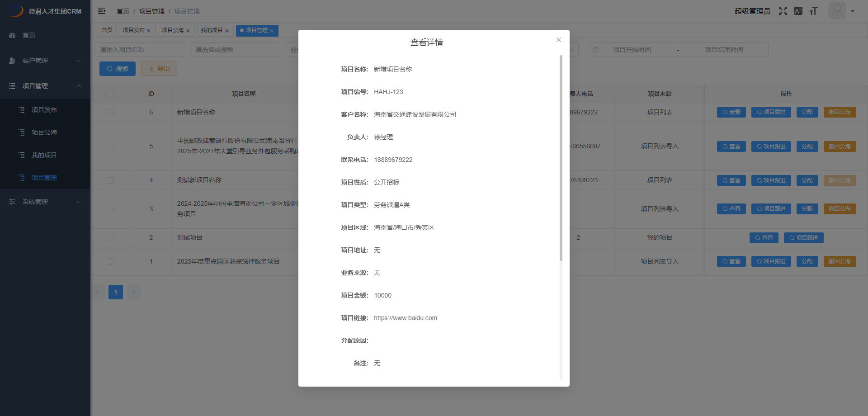Viewport: 868px width, 416px height.
Task: Close the 项目公海 tab with its x
Action: (188, 31)
